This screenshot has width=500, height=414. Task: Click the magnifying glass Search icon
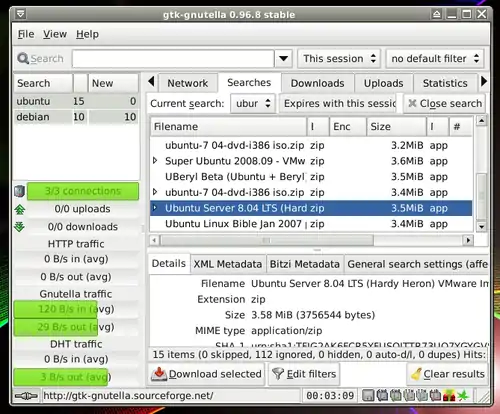click(23, 59)
